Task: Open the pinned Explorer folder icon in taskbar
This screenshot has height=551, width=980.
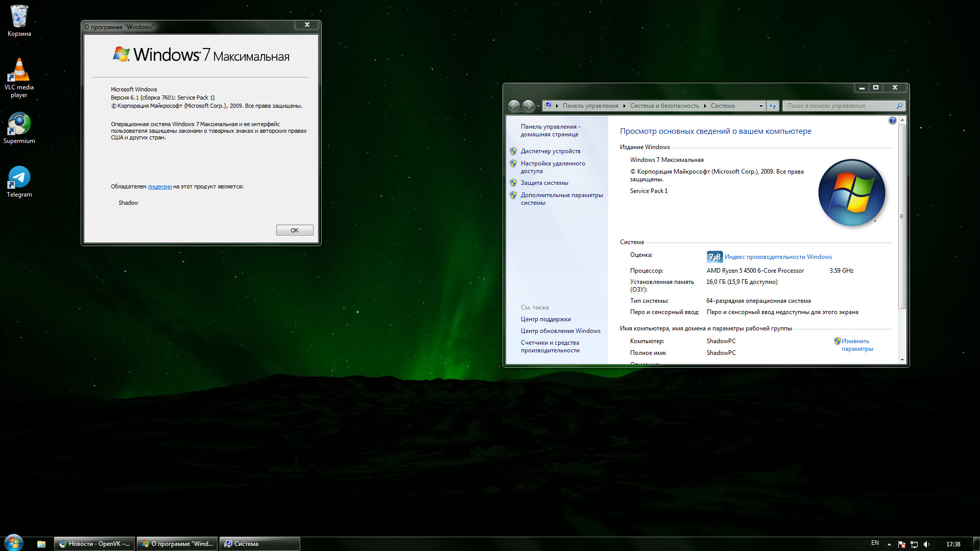Action: [41, 544]
